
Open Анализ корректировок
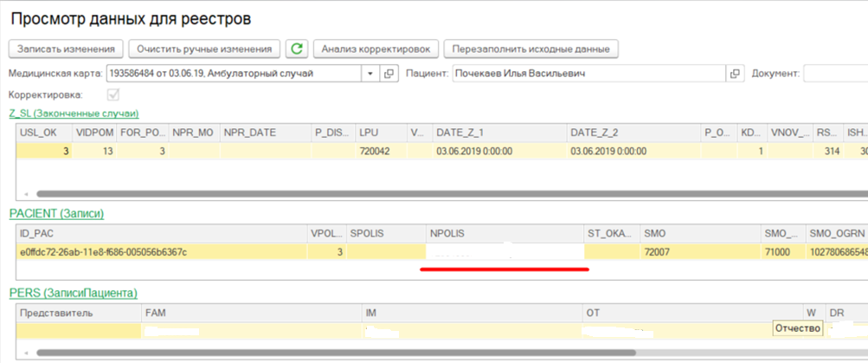[376, 49]
